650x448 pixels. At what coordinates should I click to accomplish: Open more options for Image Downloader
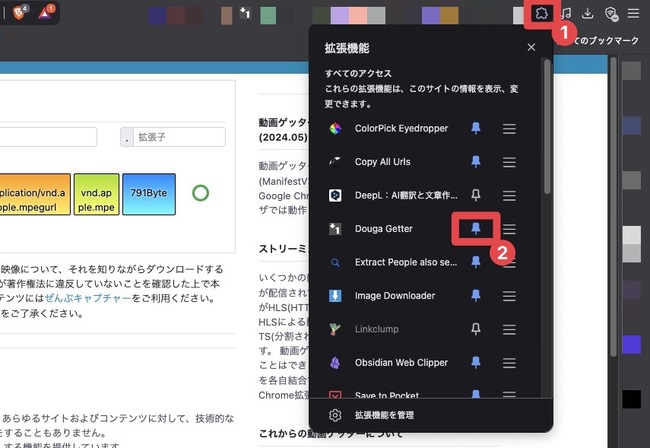pos(509,296)
